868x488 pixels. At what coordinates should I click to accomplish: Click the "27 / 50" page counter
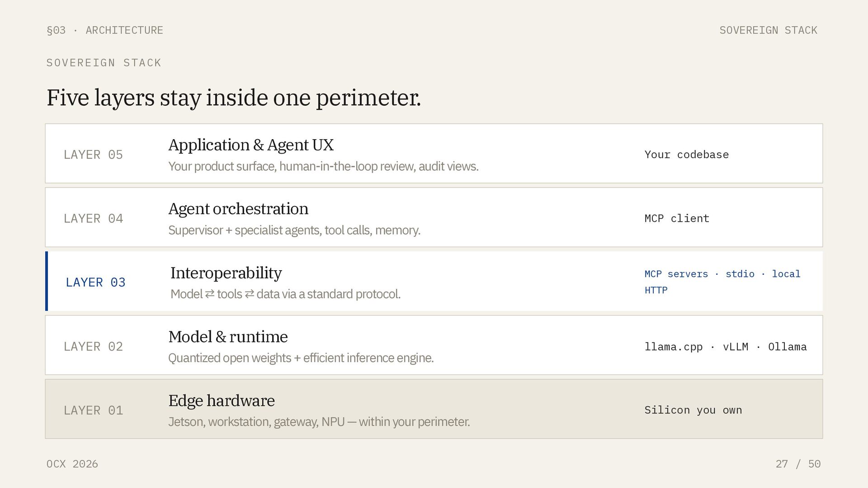(798, 464)
